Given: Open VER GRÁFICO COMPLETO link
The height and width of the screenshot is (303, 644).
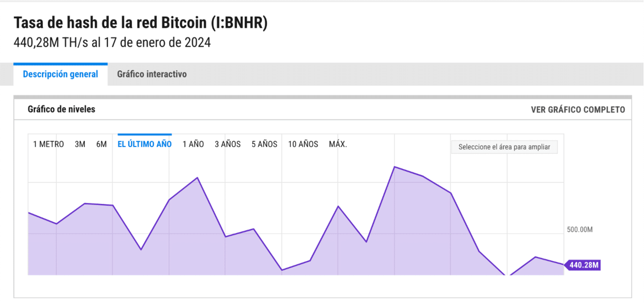Looking at the screenshot, I should click(x=578, y=109).
